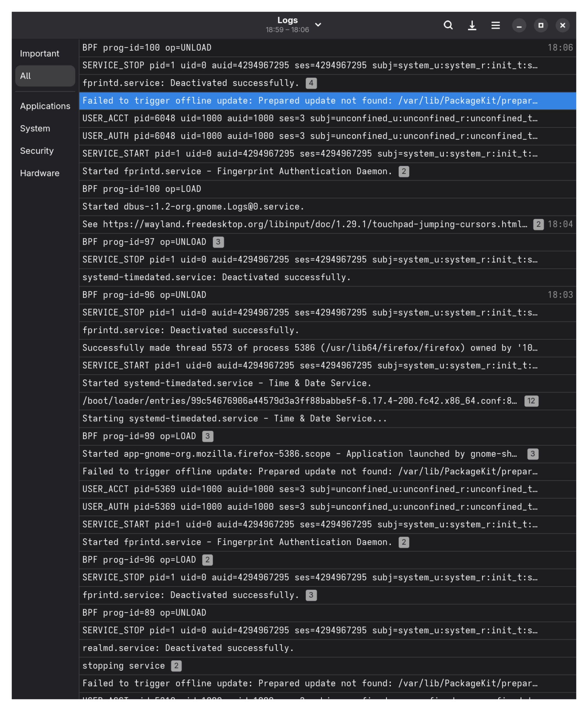The width and height of the screenshot is (588, 711).
Task: Open the Started dbus org.gnome.Logs service entry
Action: click(x=328, y=207)
